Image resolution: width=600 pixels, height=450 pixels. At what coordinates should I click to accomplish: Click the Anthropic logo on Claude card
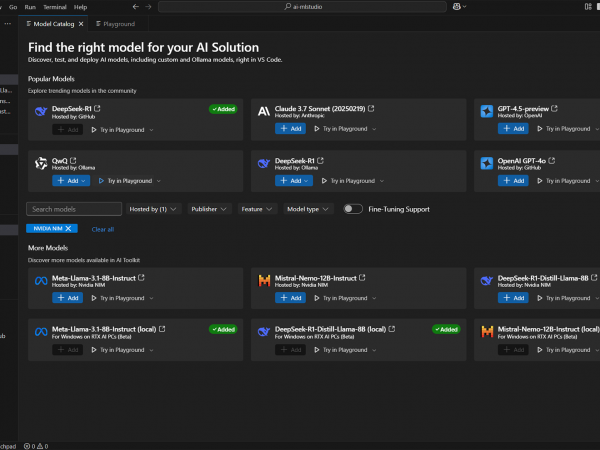click(x=264, y=111)
